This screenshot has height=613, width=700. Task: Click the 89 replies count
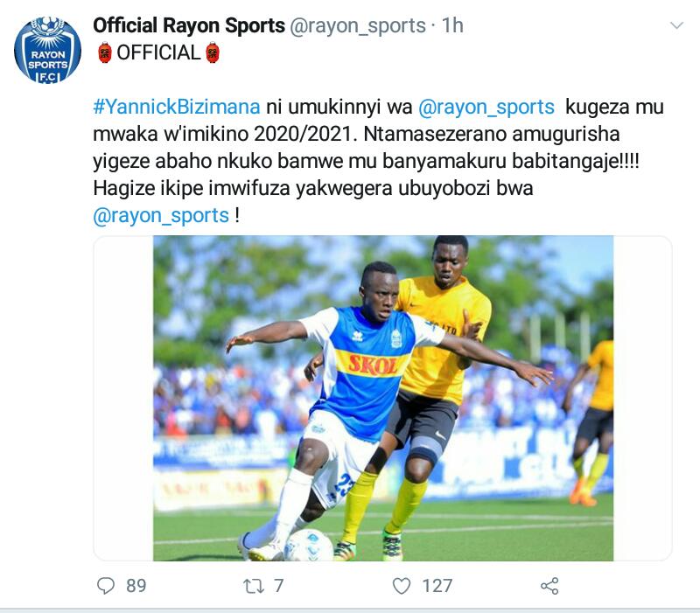click(136, 586)
